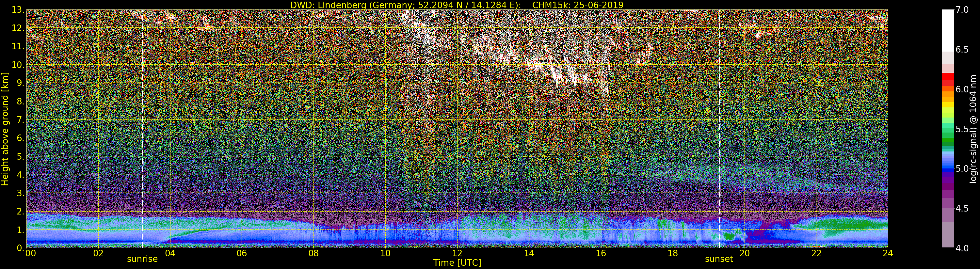
Task: Click time axis tick label '20'
Action: click(x=745, y=253)
